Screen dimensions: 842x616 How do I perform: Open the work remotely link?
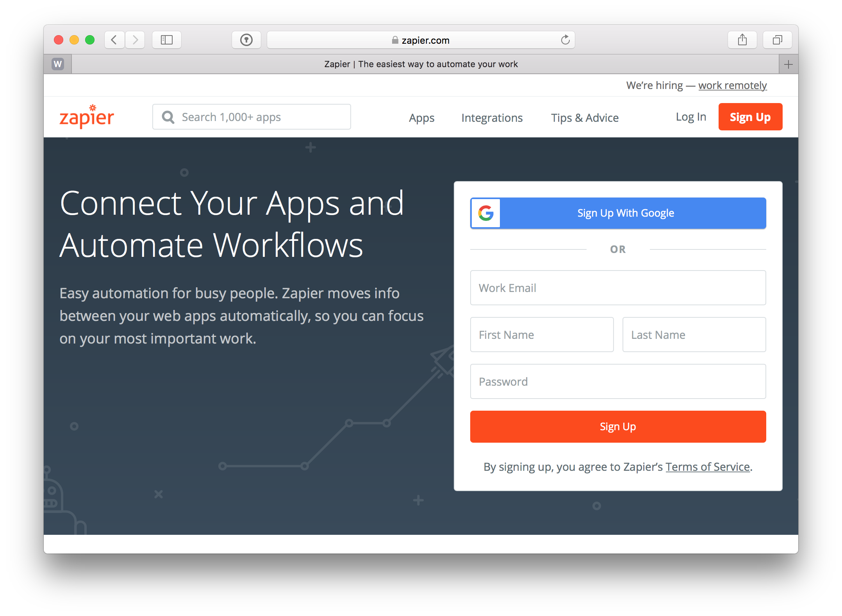(x=733, y=85)
